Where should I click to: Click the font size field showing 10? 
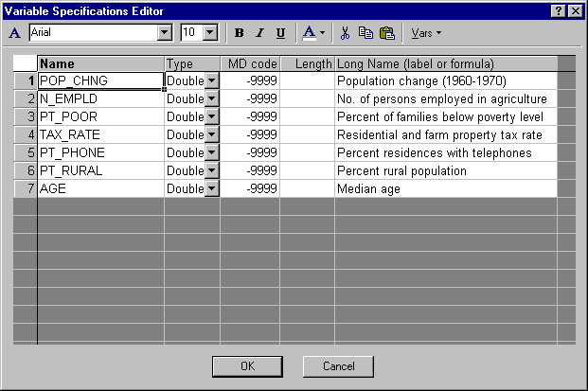pos(192,32)
